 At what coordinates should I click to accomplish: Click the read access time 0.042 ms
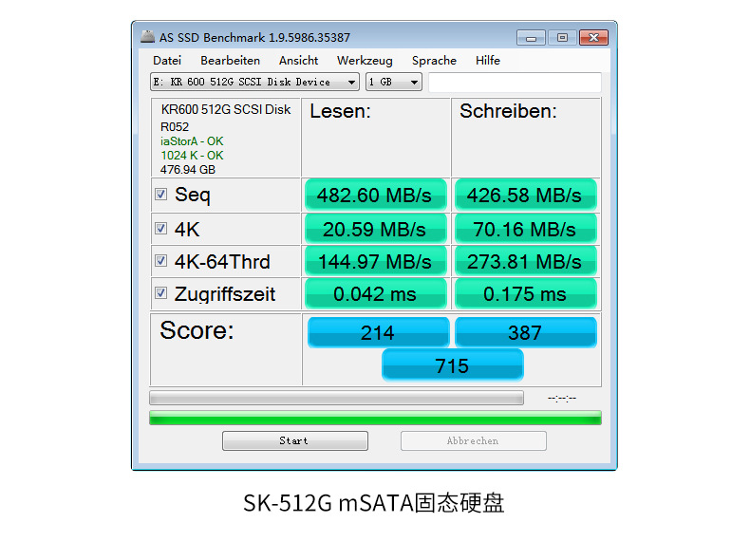pos(376,293)
